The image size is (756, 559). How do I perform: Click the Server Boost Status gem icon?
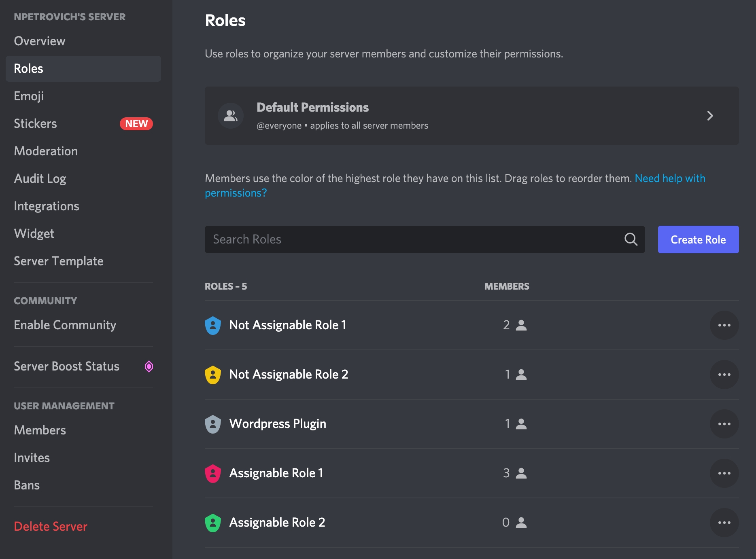click(x=149, y=366)
